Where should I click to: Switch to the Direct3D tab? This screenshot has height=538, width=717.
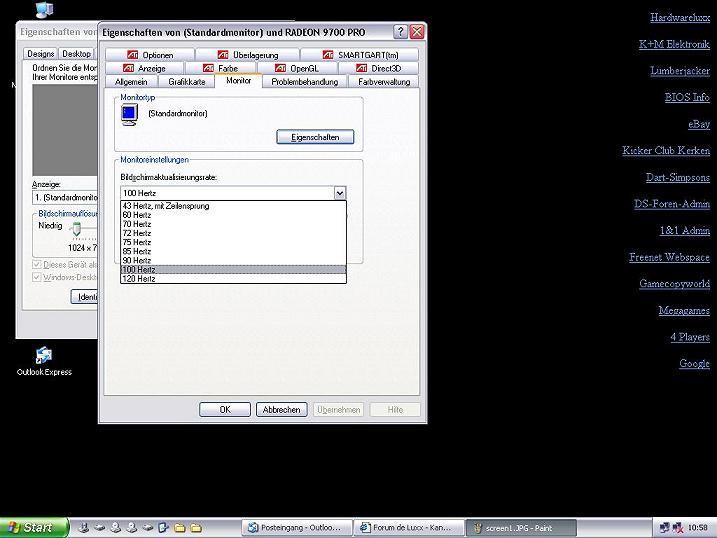pos(378,69)
